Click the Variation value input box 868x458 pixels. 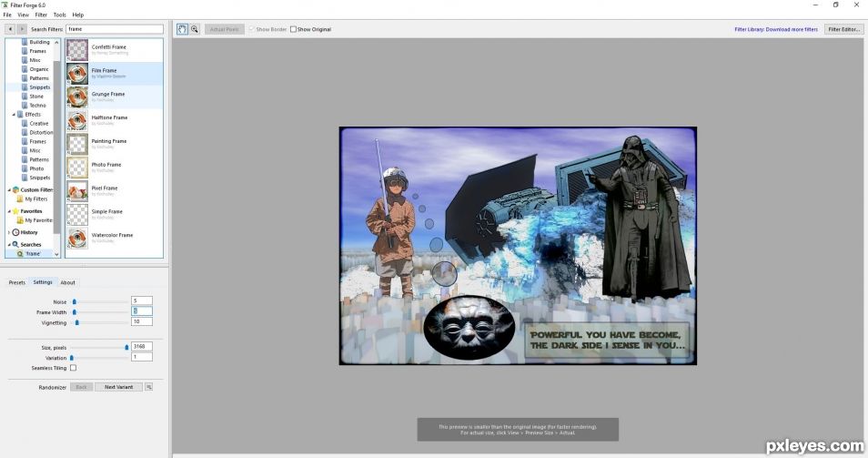pos(142,357)
